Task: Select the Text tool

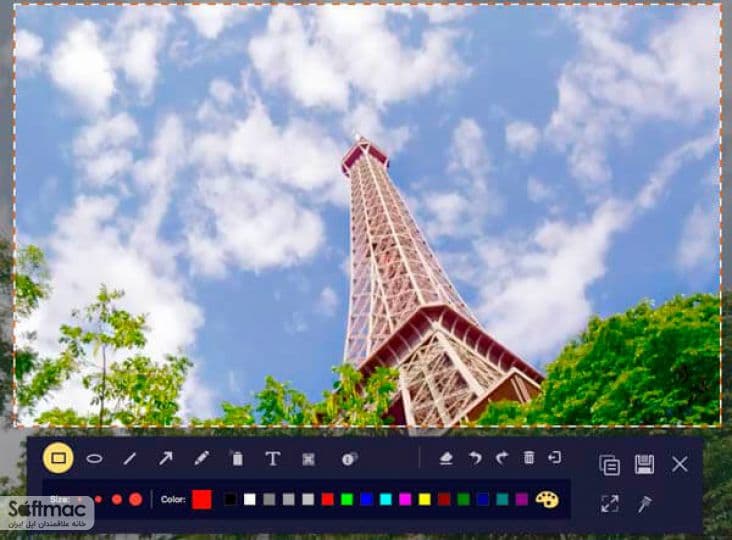Action: (273, 459)
